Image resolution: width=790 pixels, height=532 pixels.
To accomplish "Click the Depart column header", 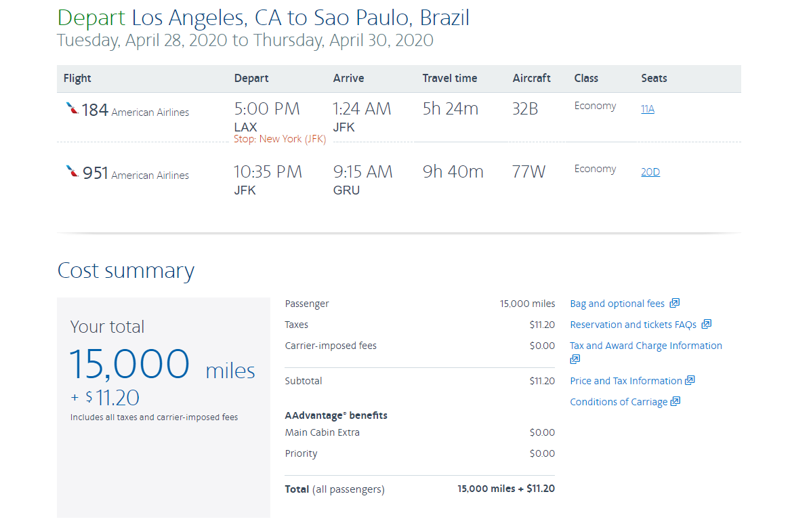I will 251,78.
